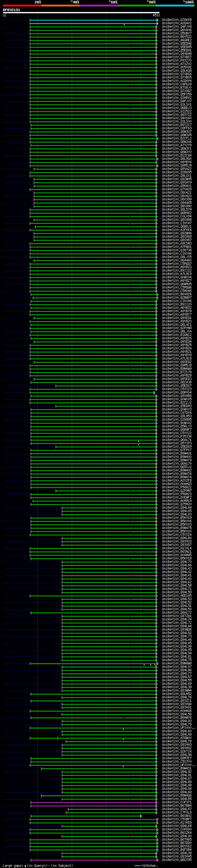Open hit UniRef100_Q5TIP3
Viewport: 197px width, 868px height.
click(x=177, y=443)
